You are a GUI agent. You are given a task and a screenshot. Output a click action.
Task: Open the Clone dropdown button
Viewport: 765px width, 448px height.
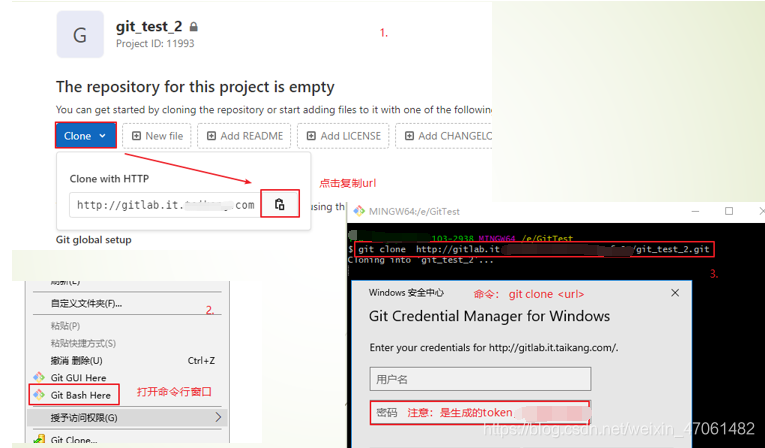(x=86, y=136)
